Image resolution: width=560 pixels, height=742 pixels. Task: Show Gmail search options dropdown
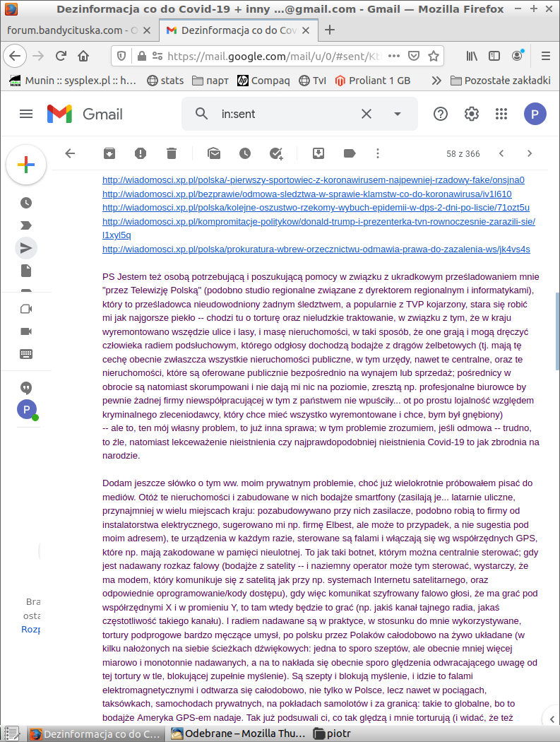[398, 114]
